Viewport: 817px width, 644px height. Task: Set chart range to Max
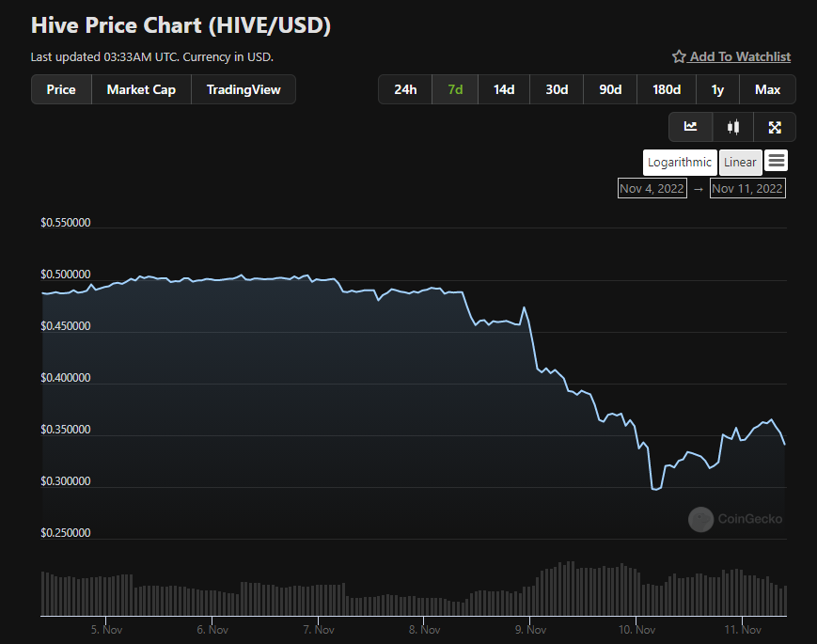[767, 89]
